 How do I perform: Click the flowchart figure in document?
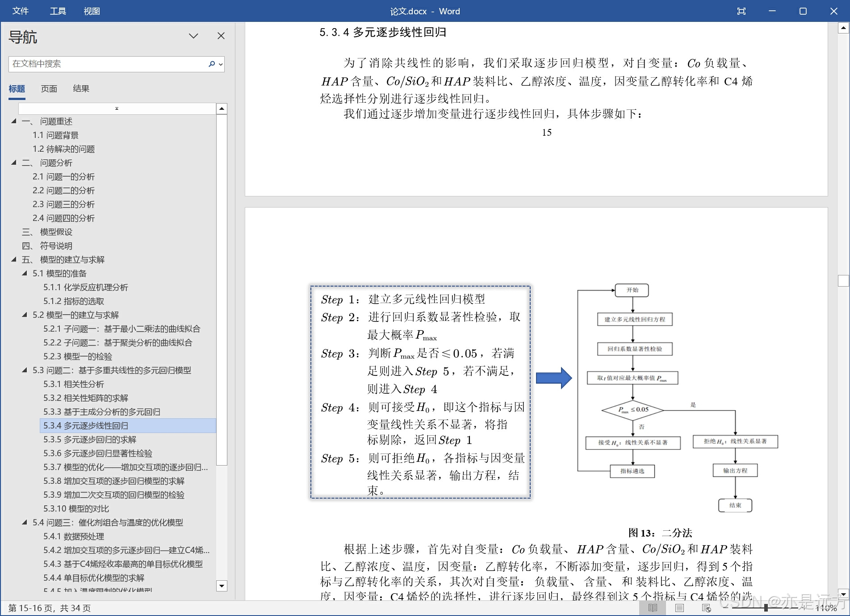click(678, 398)
